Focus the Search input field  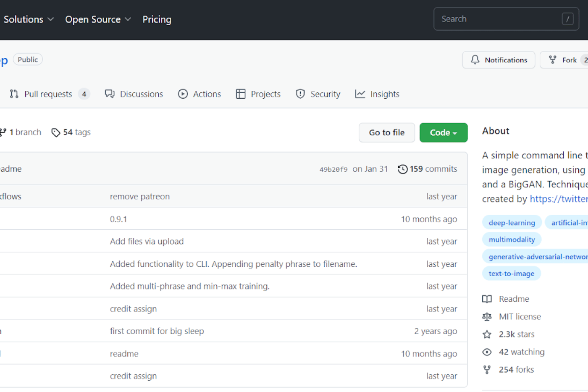pos(500,19)
